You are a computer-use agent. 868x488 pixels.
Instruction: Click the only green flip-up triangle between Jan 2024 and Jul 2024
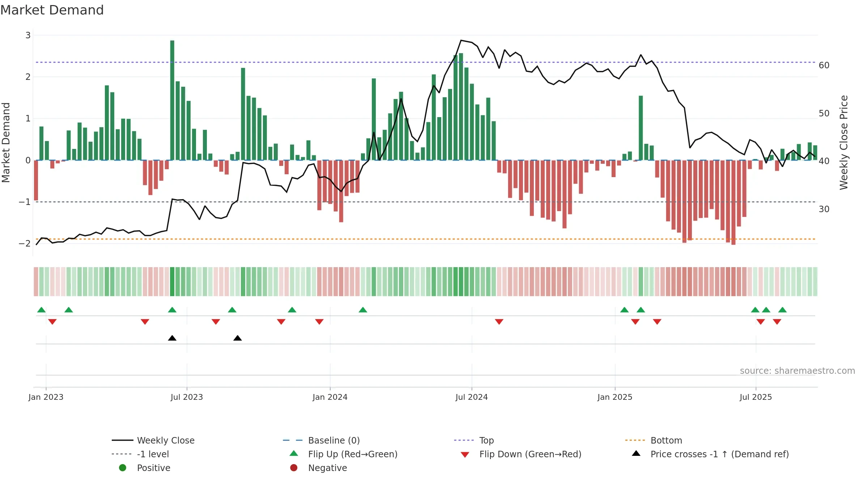pos(363,310)
